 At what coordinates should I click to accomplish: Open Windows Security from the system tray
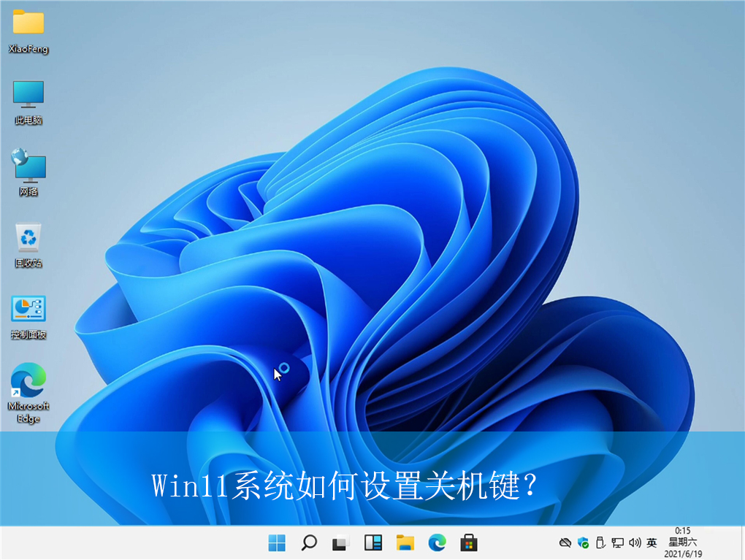[582, 542]
